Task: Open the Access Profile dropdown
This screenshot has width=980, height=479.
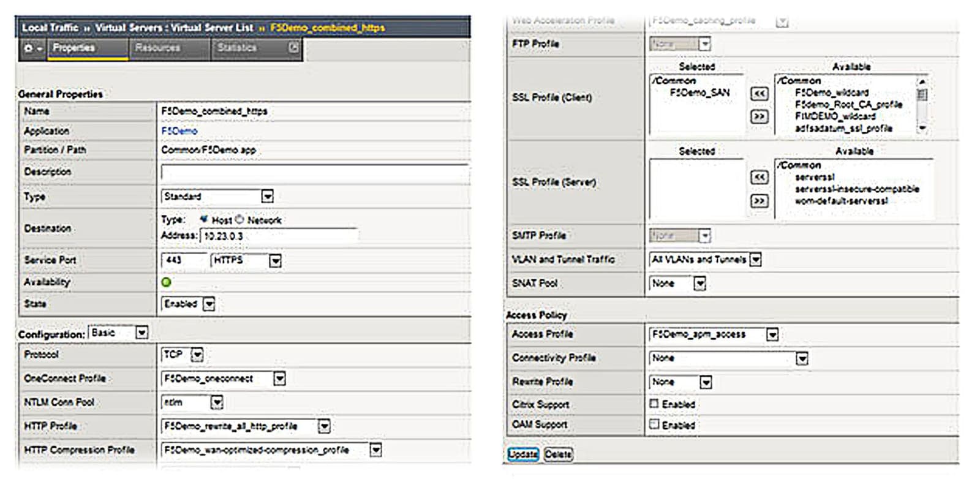Action: [772, 334]
